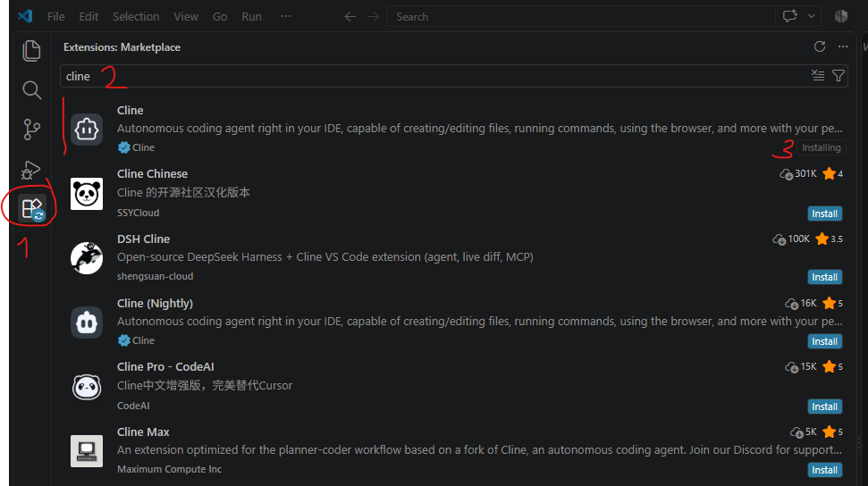Go forward with the right arrow

tap(374, 17)
